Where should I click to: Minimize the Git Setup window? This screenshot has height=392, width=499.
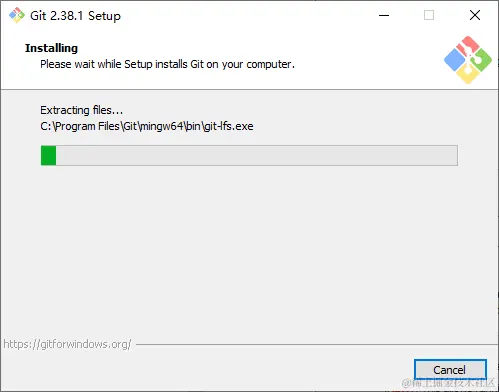(x=384, y=15)
